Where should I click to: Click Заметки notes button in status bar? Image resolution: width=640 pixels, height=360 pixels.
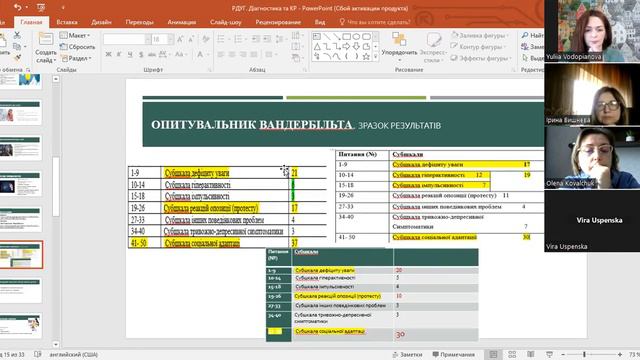pos(407,354)
